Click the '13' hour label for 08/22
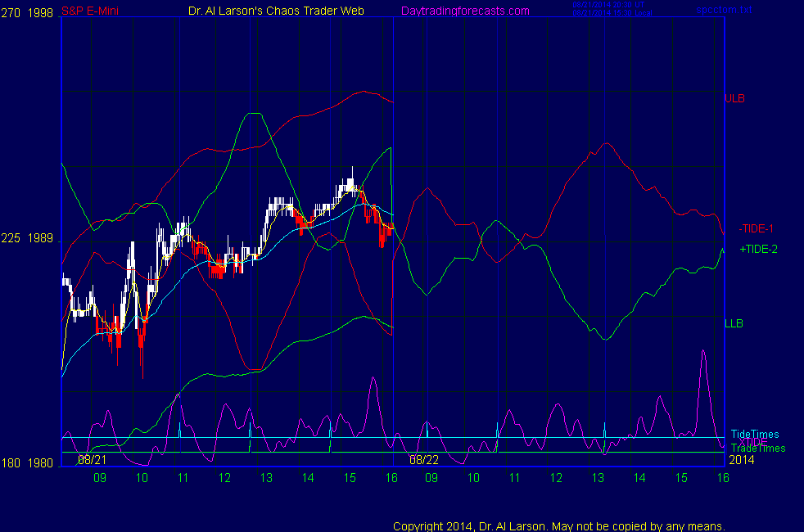This screenshot has width=804, height=532. 598,478
